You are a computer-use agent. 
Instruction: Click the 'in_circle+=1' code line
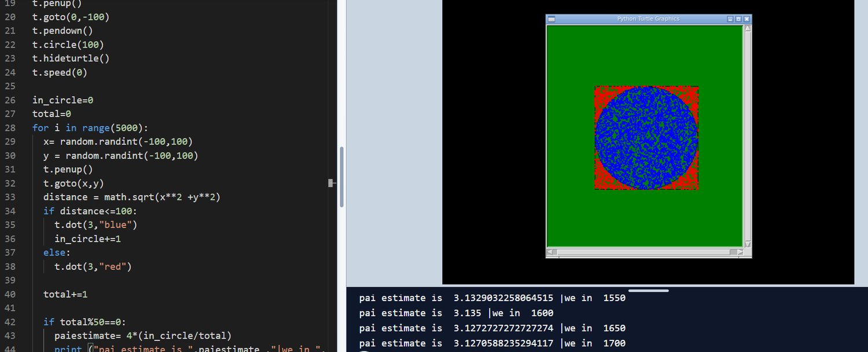tap(87, 239)
